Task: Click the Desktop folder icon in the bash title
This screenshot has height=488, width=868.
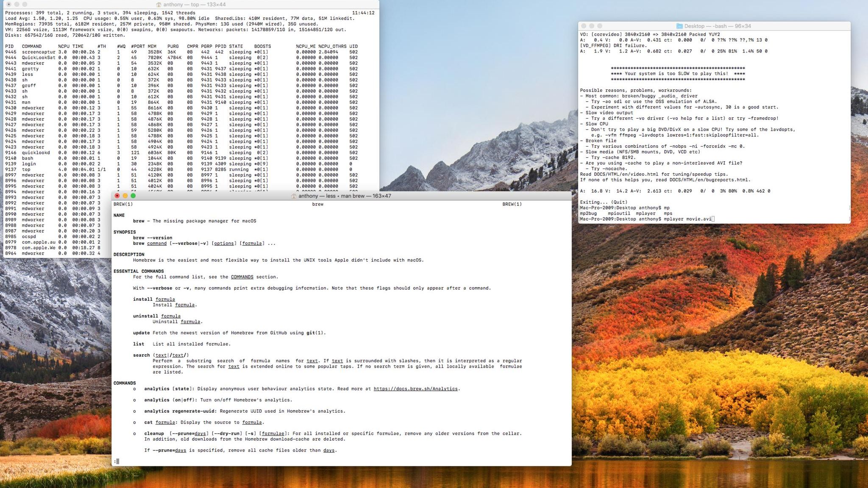Action: (679, 26)
